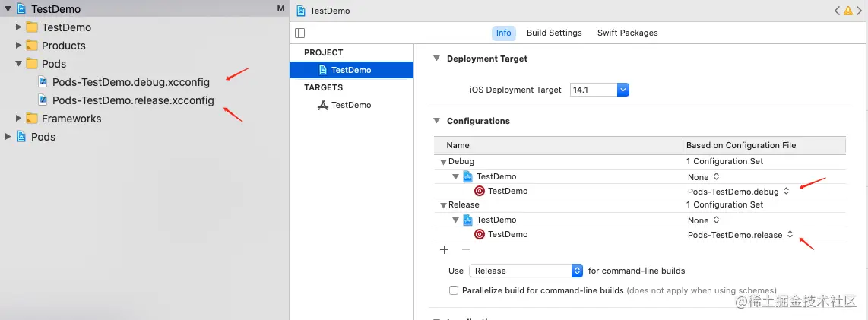Screen dimensions: 868x320
Task: Click Based on Configuration File column header
Action: (764, 145)
